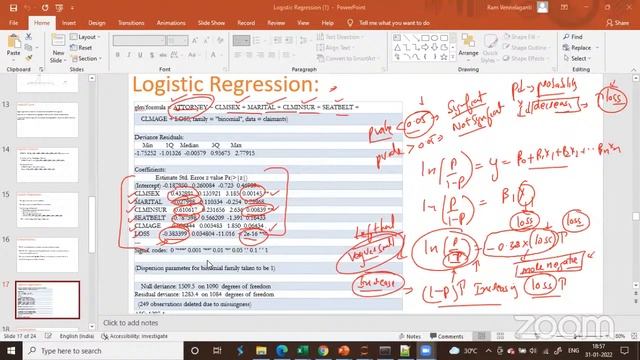The height and width of the screenshot is (360, 640).
Task: Click the Clear All Formatting icon
Action: tap(220, 40)
